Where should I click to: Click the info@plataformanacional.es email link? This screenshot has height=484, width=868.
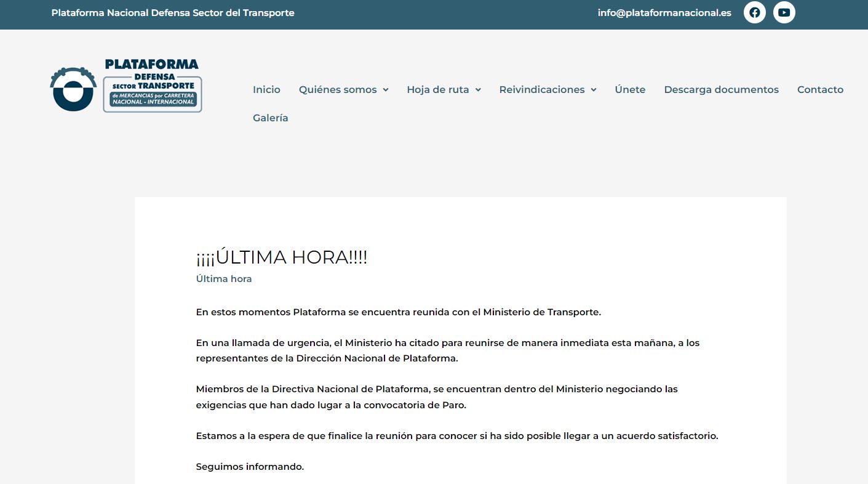click(664, 12)
